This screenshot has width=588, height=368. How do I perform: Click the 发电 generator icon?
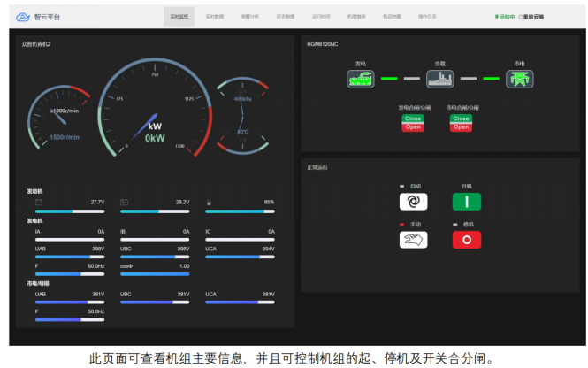pyautogui.click(x=360, y=79)
